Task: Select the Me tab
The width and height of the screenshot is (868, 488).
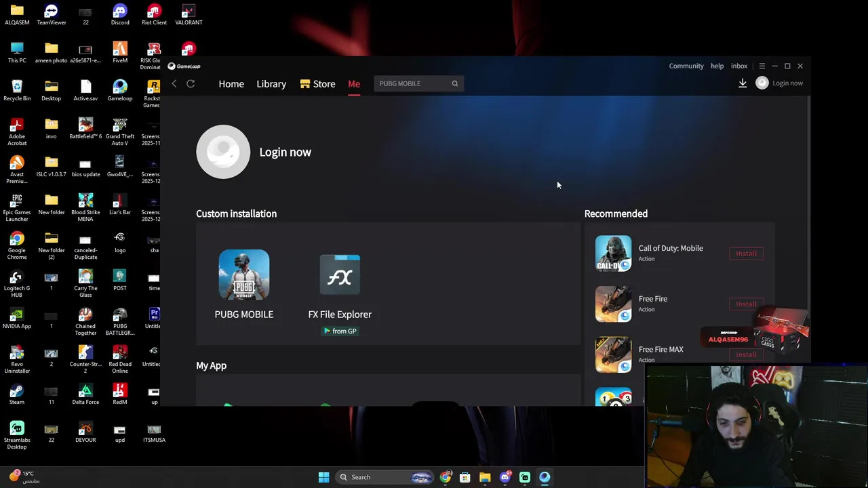Action: [x=354, y=84]
